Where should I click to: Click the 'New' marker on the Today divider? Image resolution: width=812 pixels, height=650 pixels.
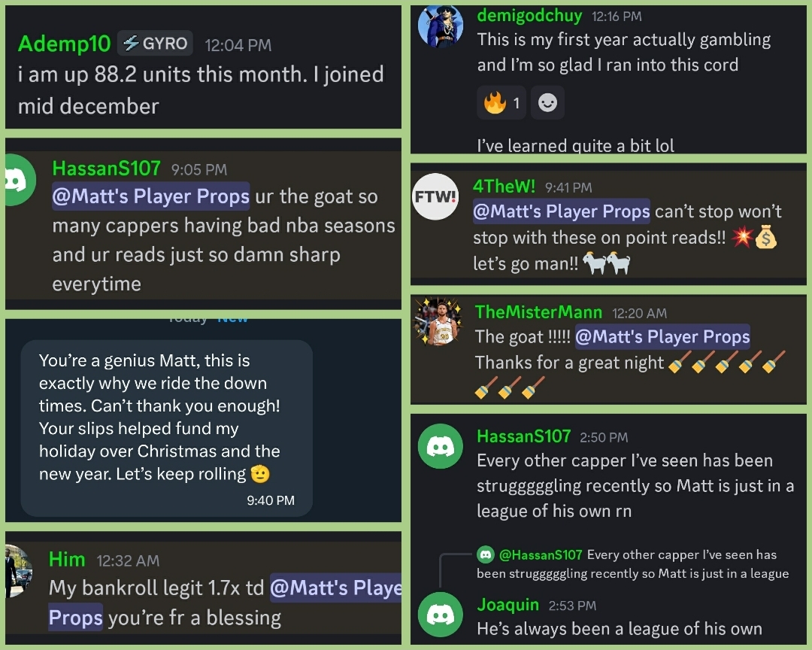click(x=233, y=317)
